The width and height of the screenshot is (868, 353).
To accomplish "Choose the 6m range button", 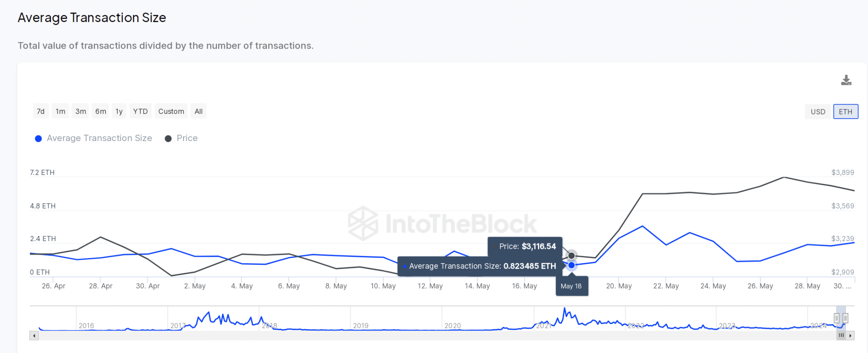I will [x=100, y=111].
